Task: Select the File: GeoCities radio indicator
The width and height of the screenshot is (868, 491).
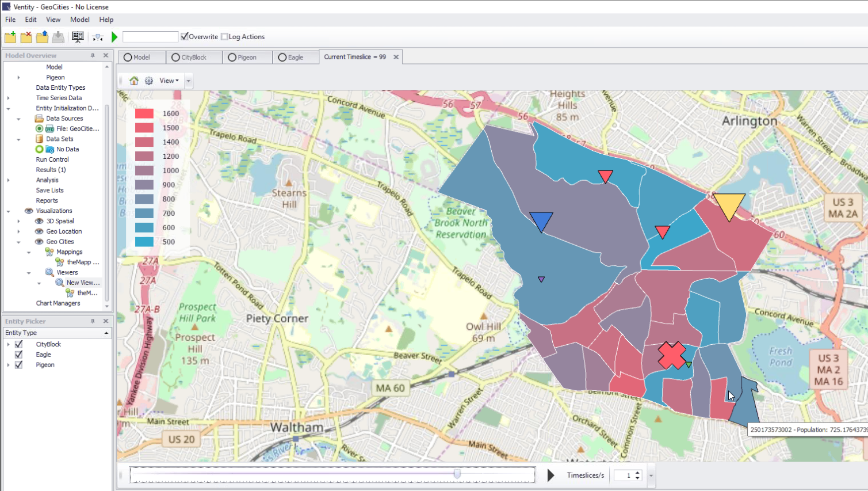Action: point(39,129)
